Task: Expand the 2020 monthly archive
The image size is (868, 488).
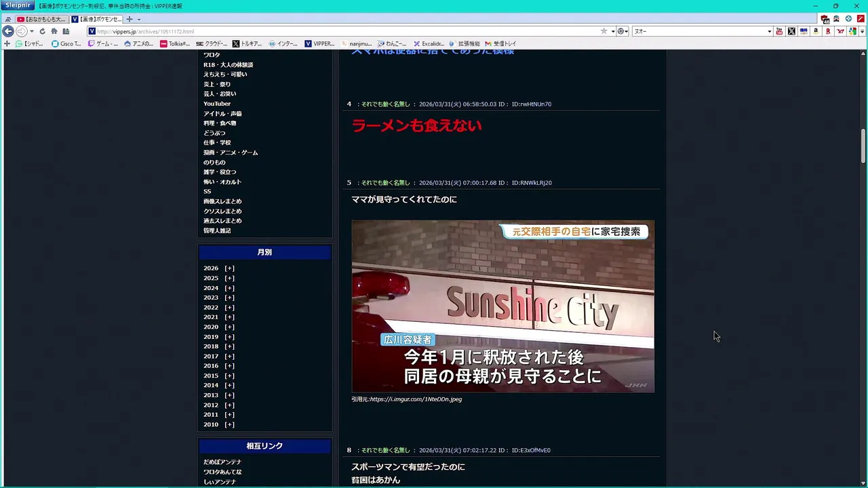Action: point(229,327)
